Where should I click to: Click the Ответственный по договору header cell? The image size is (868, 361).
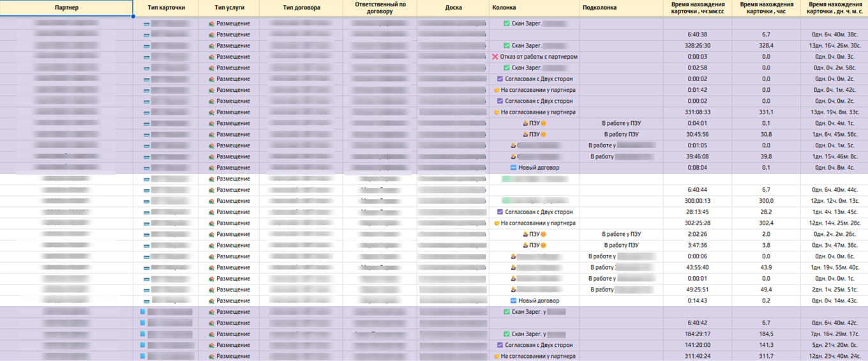(380, 8)
